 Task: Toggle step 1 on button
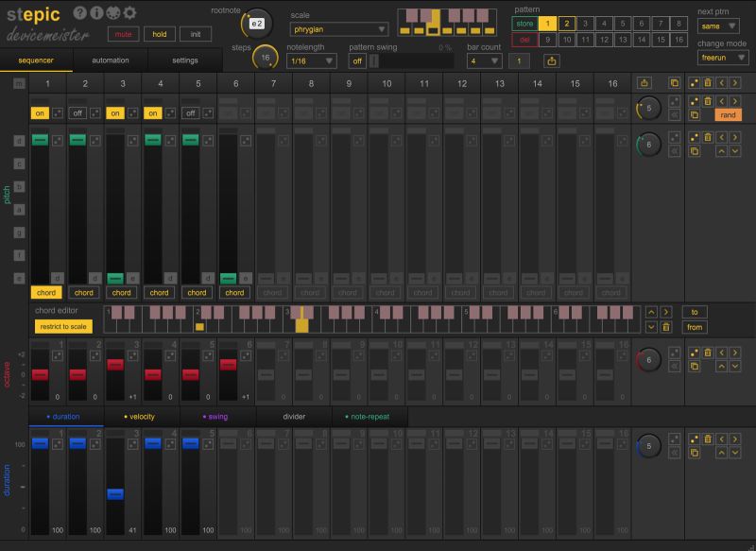[40, 113]
